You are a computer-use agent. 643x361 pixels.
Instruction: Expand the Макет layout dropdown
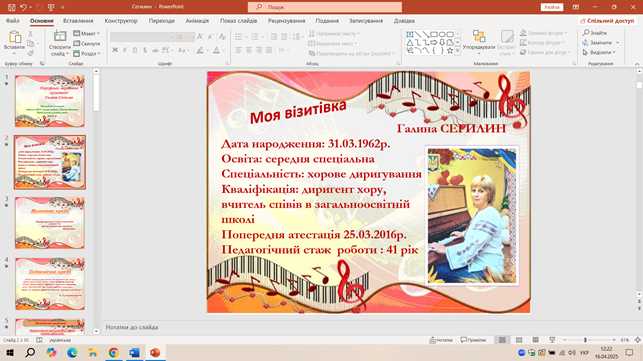coord(87,34)
